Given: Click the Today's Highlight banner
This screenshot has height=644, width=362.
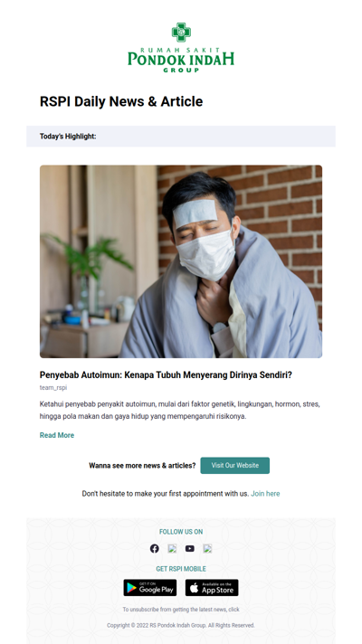Looking at the screenshot, I should 181,136.
